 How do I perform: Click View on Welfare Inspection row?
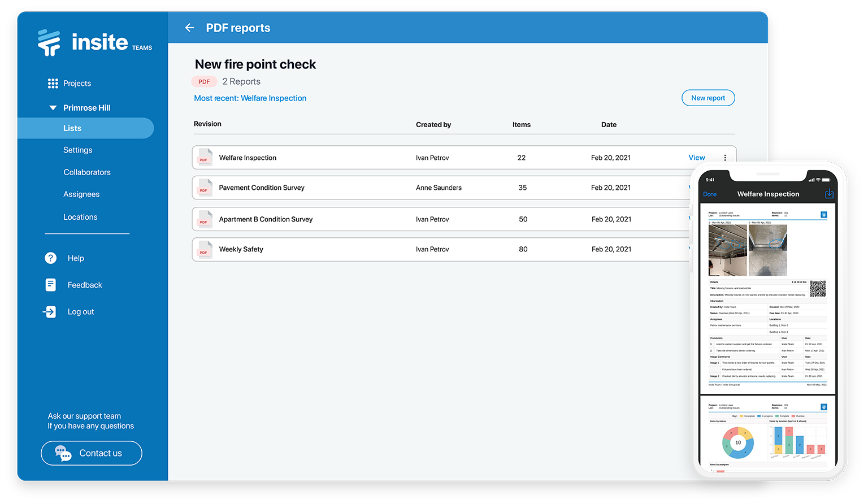point(697,158)
